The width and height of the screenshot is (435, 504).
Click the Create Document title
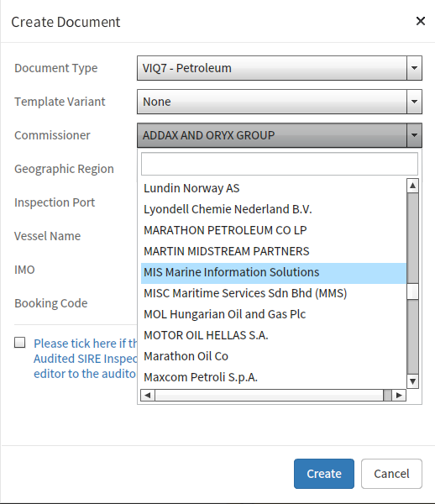(66, 22)
